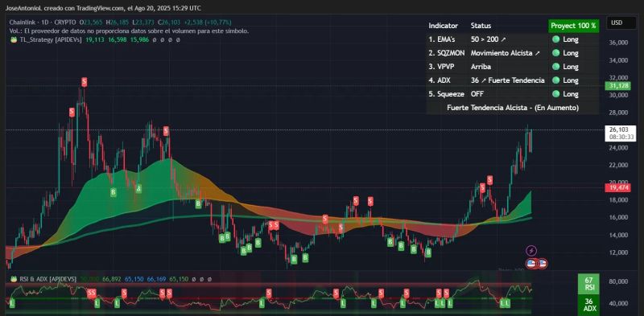Click the RSI legend value 66,169

click(156, 279)
